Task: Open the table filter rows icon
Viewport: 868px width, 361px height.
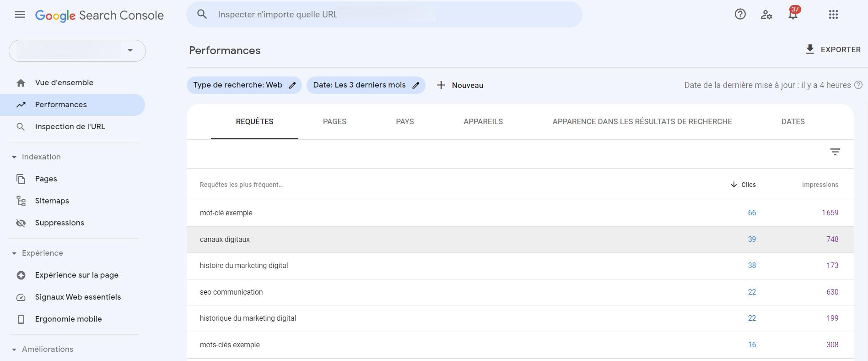Action: 835,152
